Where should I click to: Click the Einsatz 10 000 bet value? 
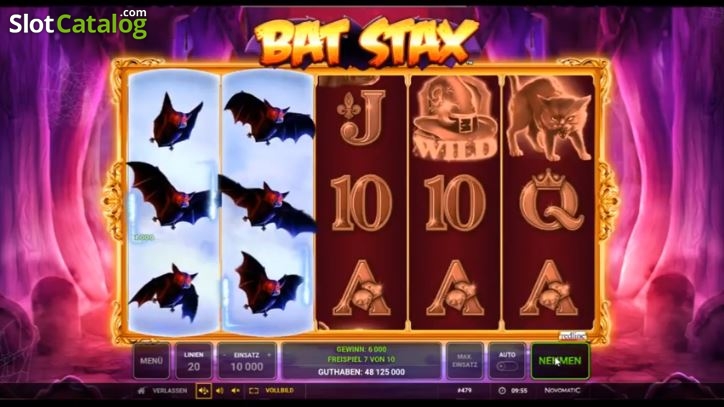click(x=247, y=367)
